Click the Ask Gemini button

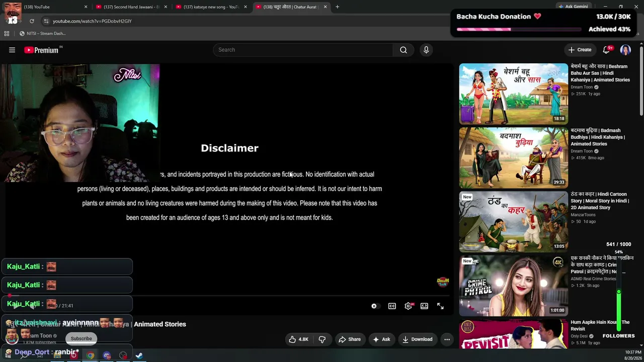[x=573, y=7]
